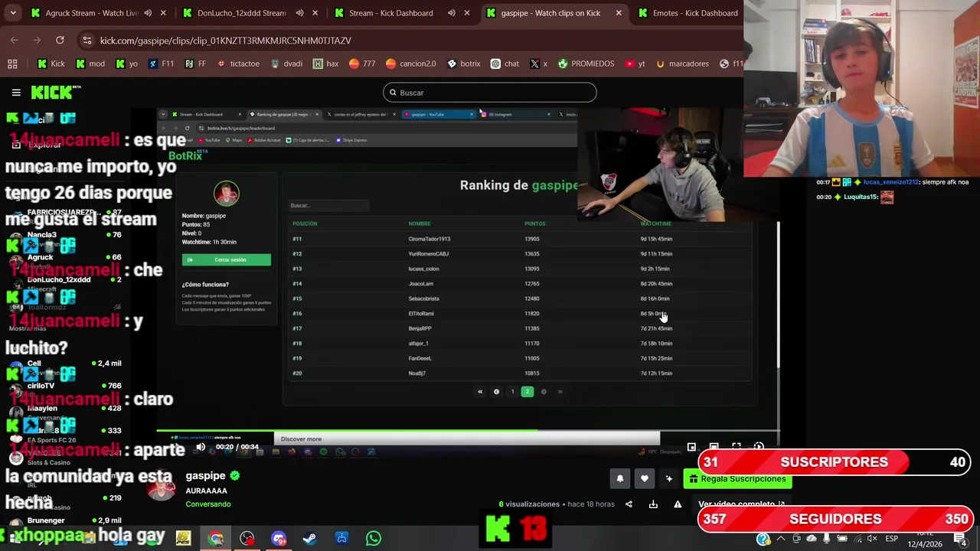
Task: Mute the DonLucho_12xddd tab audio
Action: coord(299,13)
